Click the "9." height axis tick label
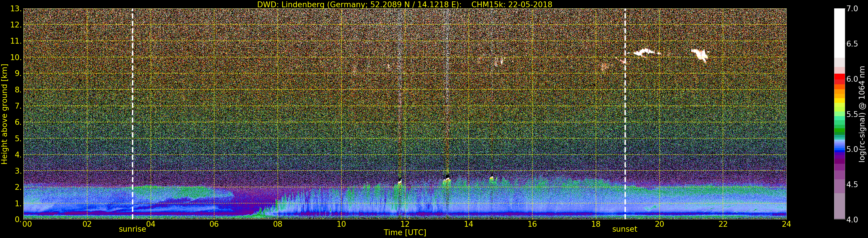The image size is (868, 238). (x=18, y=73)
